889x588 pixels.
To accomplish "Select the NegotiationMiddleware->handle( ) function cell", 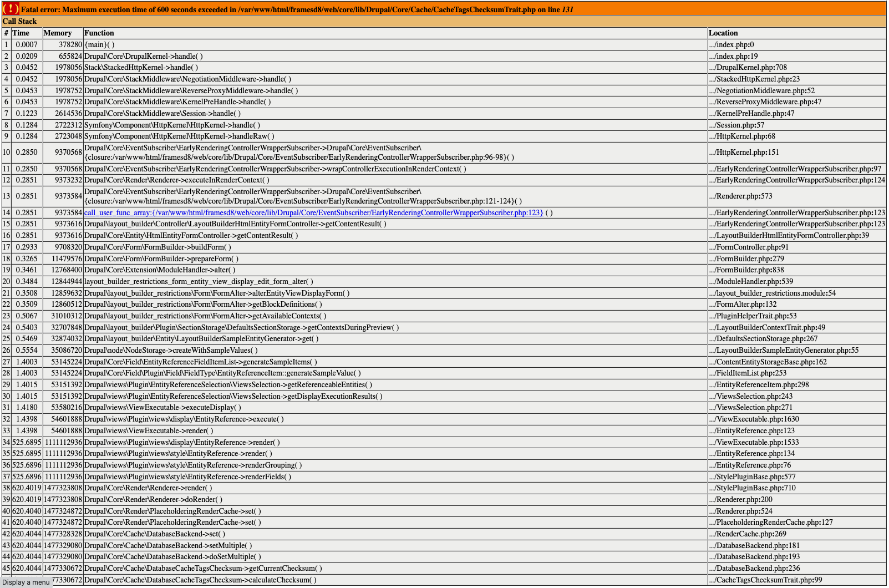I will [395, 79].
